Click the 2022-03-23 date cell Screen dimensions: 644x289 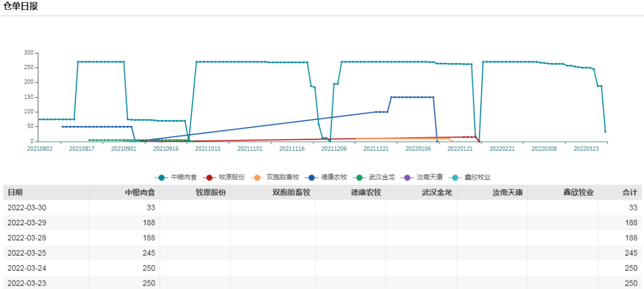(x=27, y=283)
